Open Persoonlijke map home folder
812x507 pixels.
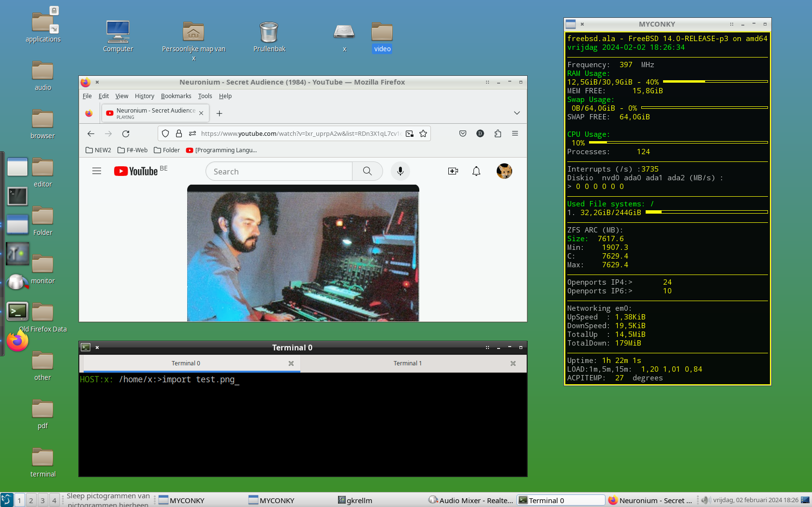click(193, 41)
